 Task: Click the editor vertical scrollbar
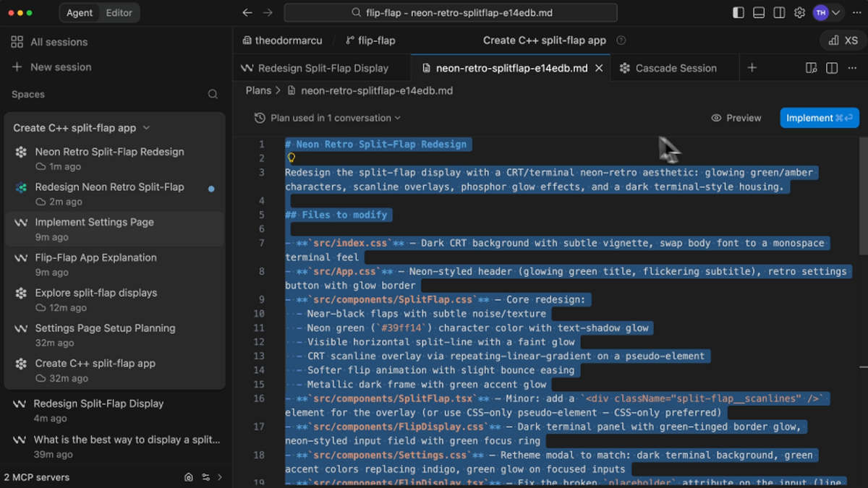tap(863, 195)
